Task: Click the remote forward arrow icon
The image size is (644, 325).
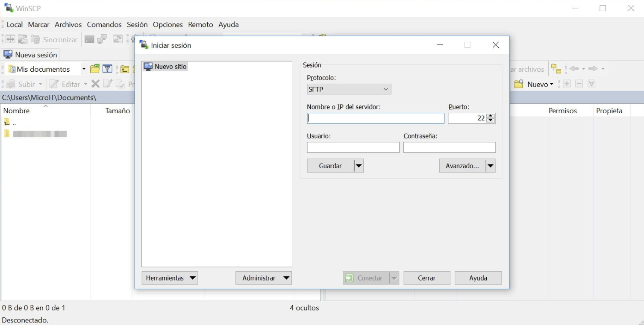Action: click(x=593, y=69)
